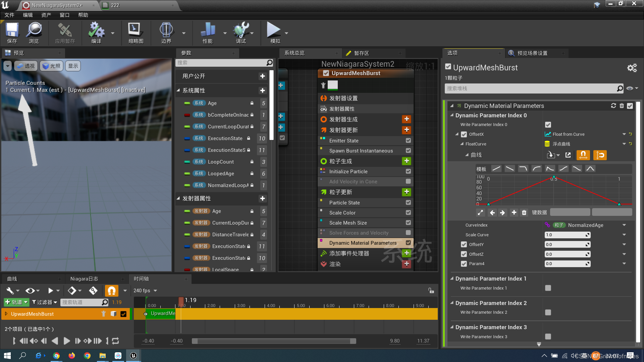Image resolution: width=644 pixels, height=362 pixels.
Task: Disable the Scale Color module checkbox
Action: [408, 212]
